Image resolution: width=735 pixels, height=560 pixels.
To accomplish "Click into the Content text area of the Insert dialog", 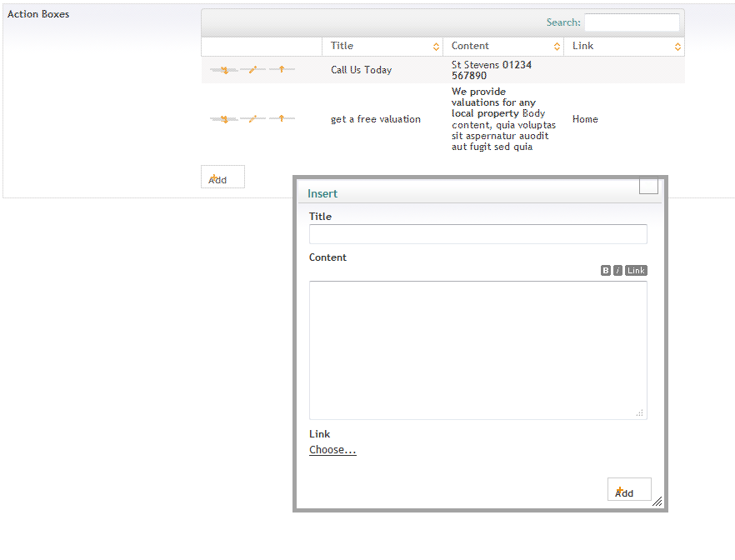I will pyautogui.click(x=478, y=350).
